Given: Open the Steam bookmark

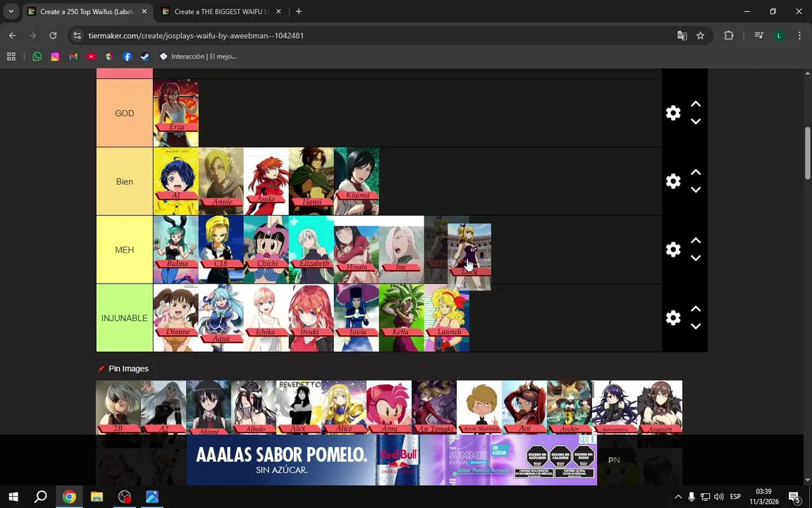Looking at the screenshot, I should 145,56.
